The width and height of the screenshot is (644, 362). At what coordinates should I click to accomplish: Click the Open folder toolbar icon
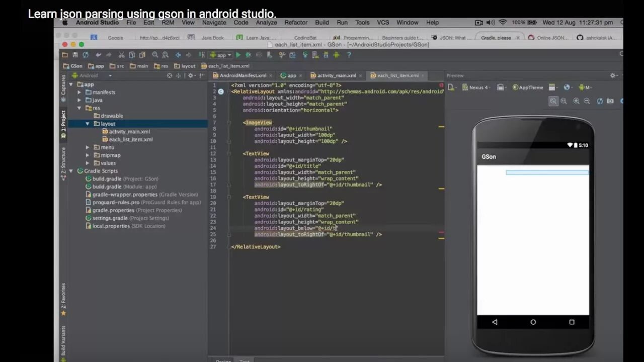(64, 55)
